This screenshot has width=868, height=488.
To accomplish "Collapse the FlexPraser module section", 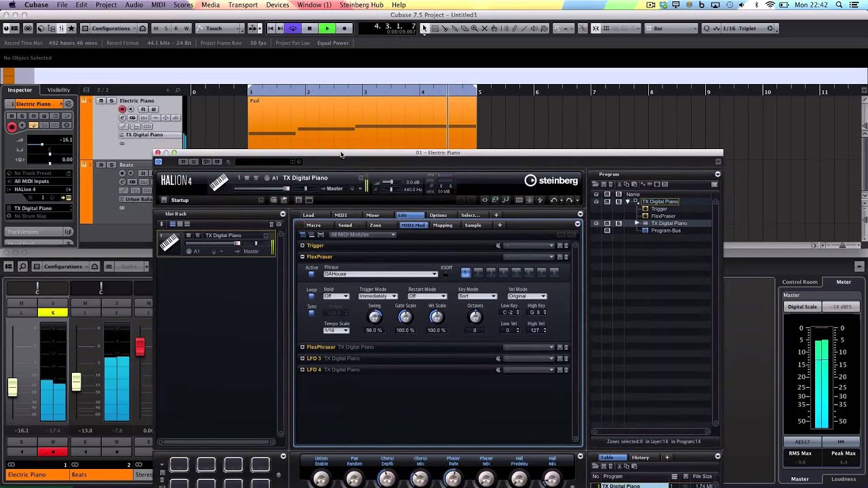I will (302, 257).
